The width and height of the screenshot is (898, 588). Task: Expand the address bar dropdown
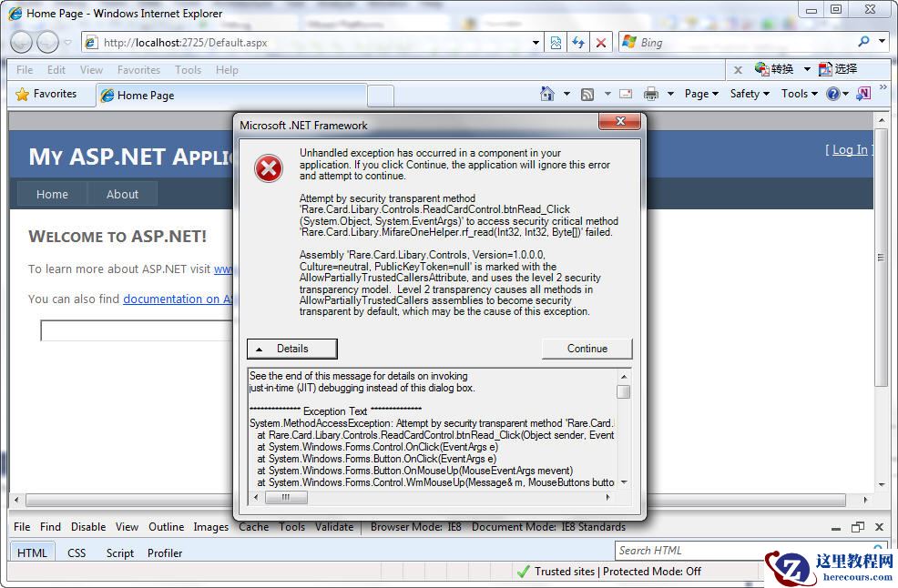(536, 43)
